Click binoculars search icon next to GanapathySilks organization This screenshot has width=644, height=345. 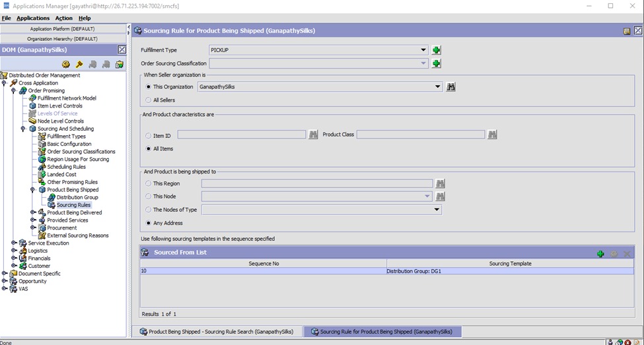(450, 87)
